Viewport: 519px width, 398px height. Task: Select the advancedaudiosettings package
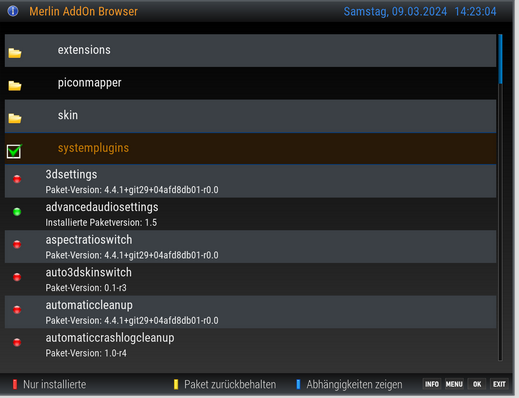point(250,214)
